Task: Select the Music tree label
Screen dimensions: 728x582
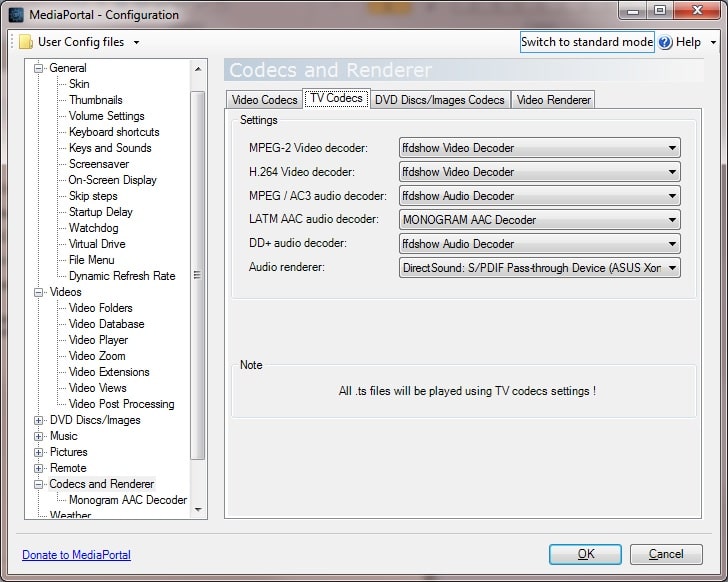Action: point(64,436)
